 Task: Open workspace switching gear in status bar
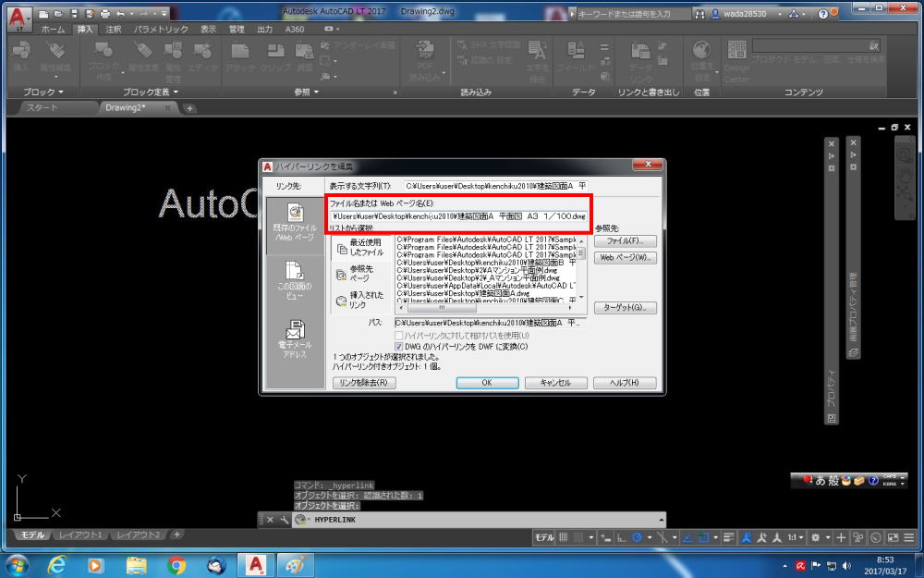(816, 537)
